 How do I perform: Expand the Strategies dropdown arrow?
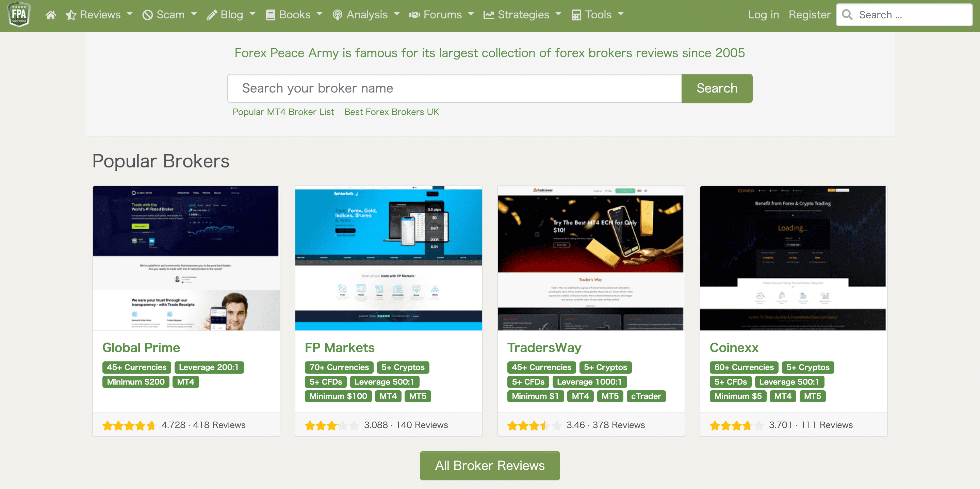pyautogui.click(x=558, y=14)
